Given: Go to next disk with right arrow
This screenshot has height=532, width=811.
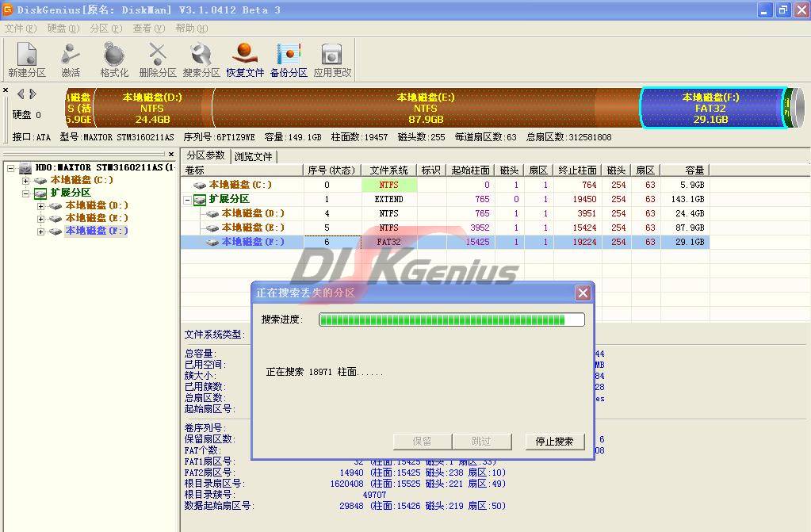Looking at the screenshot, I should 33,94.
